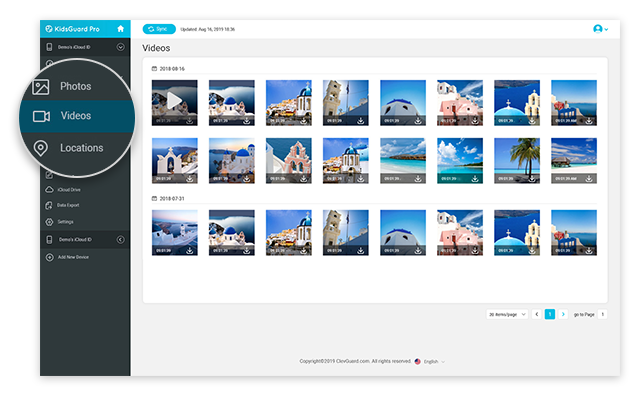Screen dimensions: 640x400
Task: Click Add New Device plus icon
Action: coord(50,257)
